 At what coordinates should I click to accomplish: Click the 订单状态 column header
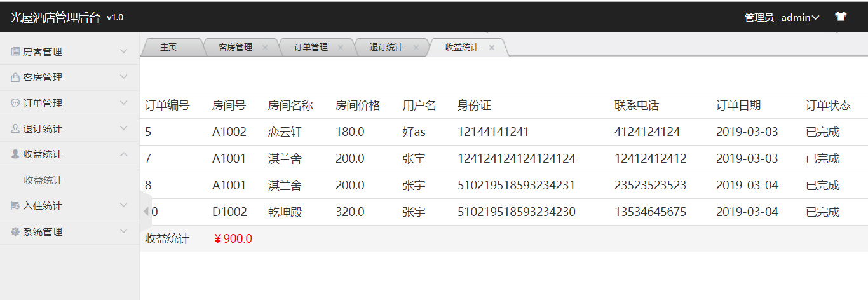pos(828,106)
